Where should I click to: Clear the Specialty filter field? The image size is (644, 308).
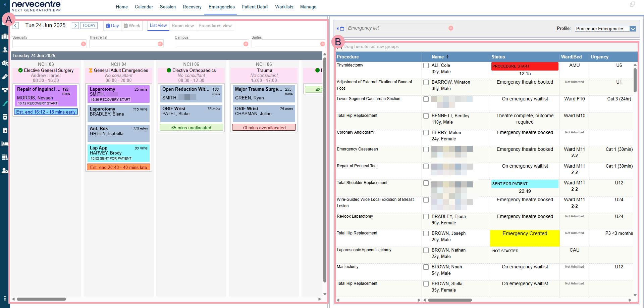[x=84, y=44]
